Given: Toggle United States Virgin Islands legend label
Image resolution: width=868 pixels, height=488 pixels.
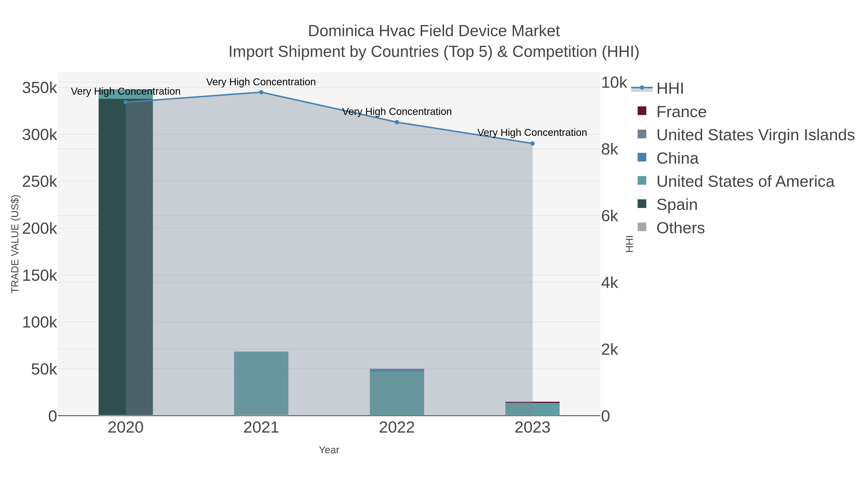Looking at the screenshot, I should (755, 135).
